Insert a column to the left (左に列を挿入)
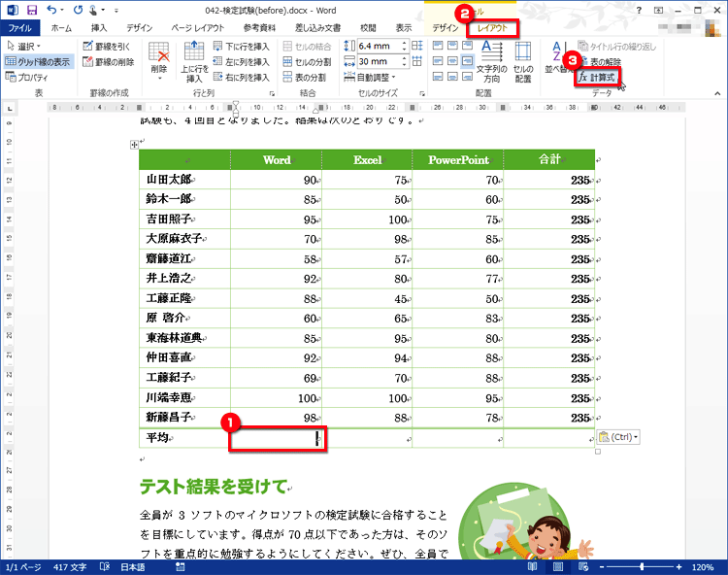Screen dimensions: 728x575 242,62
